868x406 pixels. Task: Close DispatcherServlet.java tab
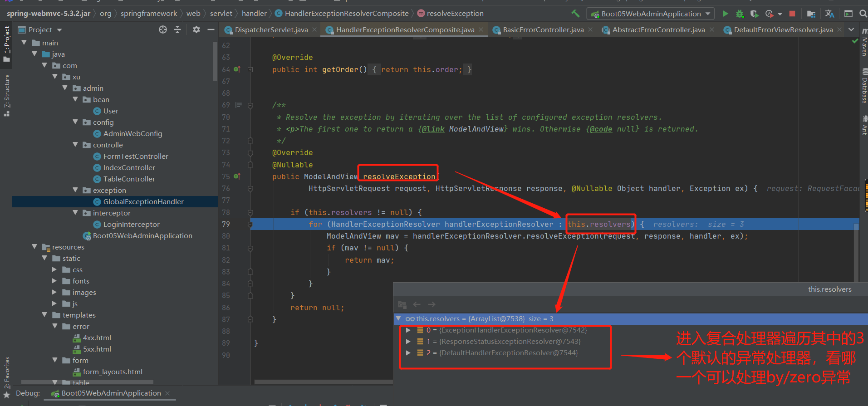click(x=314, y=29)
